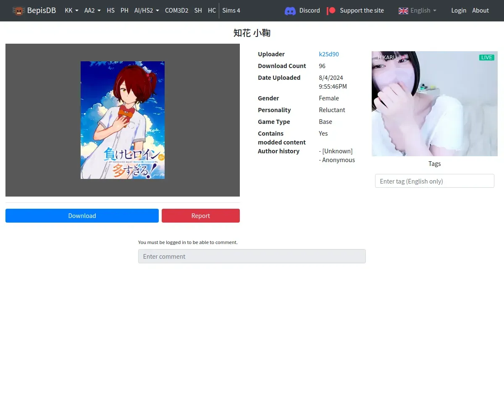Go to the HS section

tap(110, 10)
